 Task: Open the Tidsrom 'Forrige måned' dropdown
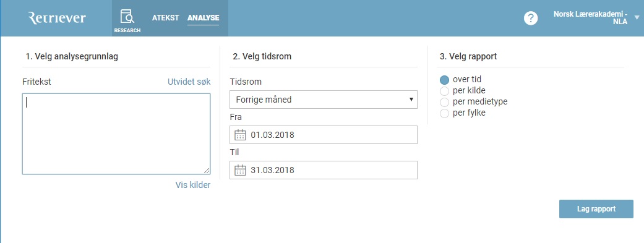[x=324, y=100]
